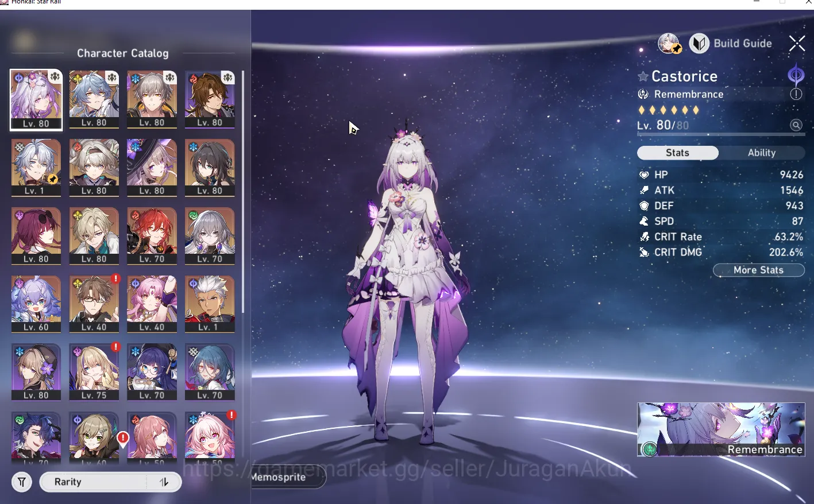
Task: Select Herta's Lv. 80 portrait with purple flower
Action: coord(36,373)
